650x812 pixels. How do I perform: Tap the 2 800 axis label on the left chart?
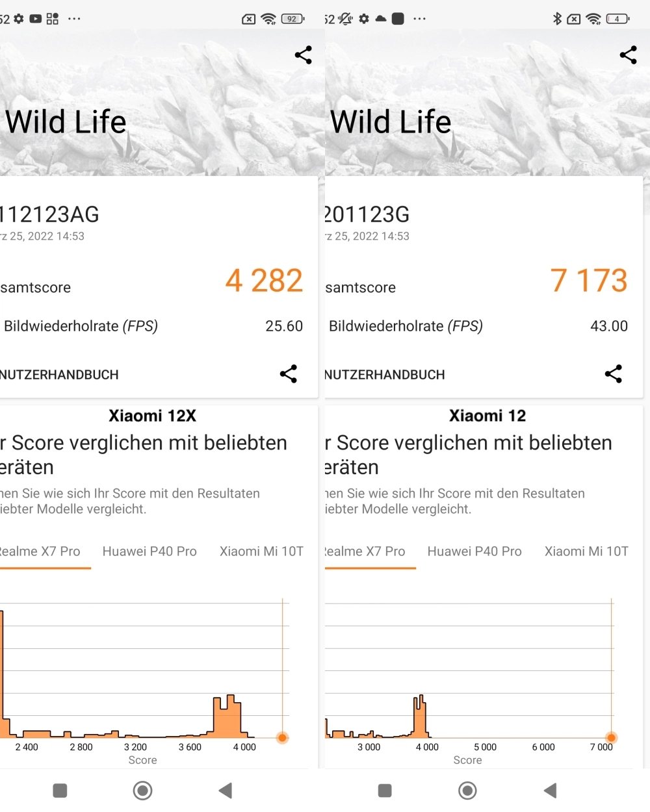pos(81,747)
